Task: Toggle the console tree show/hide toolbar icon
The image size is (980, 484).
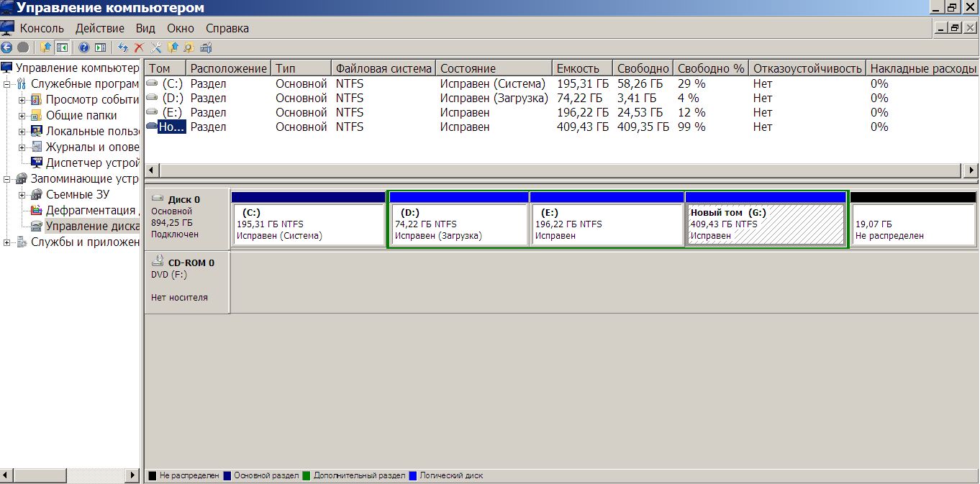Action: click(62, 47)
